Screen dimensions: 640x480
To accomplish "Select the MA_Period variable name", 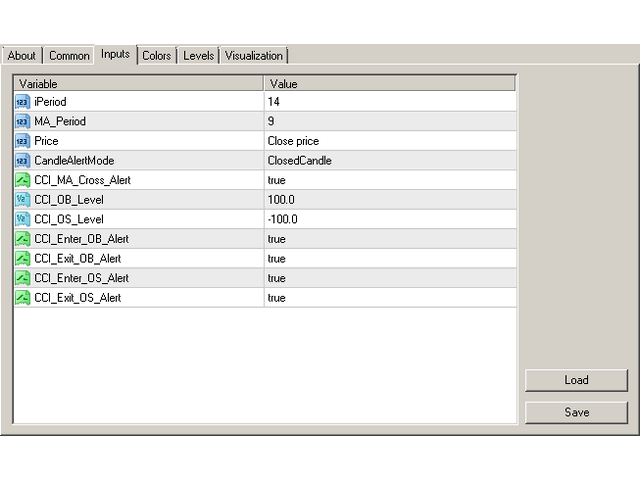I will (x=60, y=121).
